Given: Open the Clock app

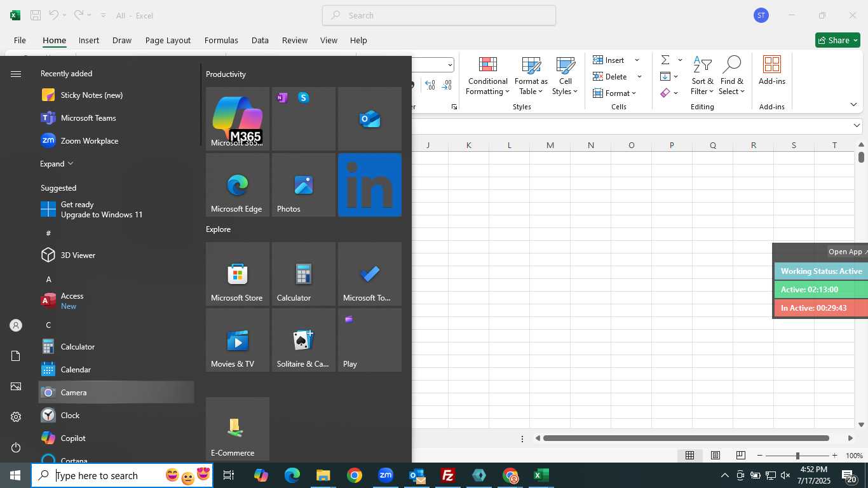Looking at the screenshot, I should point(116,416).
